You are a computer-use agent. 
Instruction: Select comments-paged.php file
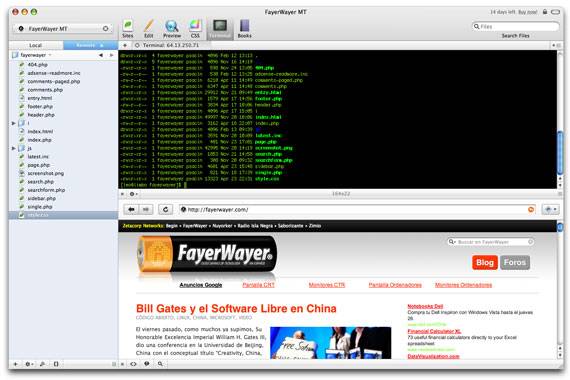coord(54,81)
